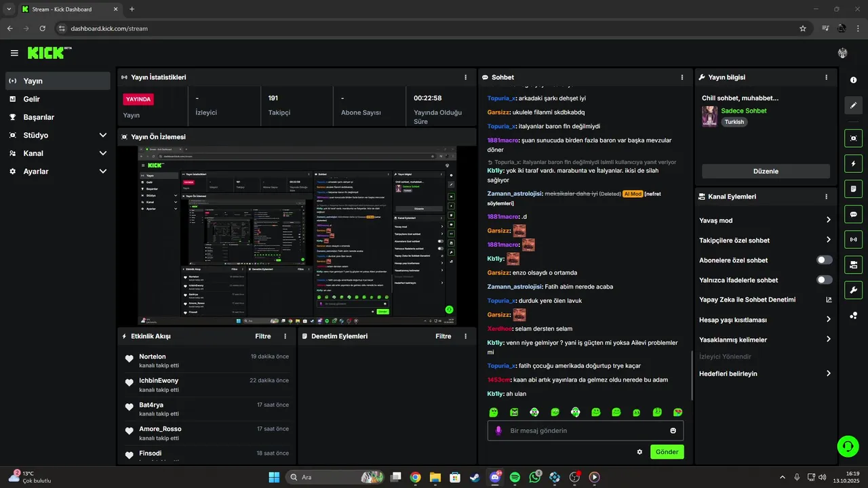Toggle the chat bubble panel icon in right rail
Screen dimensions: 868x488
click(853, 214)
